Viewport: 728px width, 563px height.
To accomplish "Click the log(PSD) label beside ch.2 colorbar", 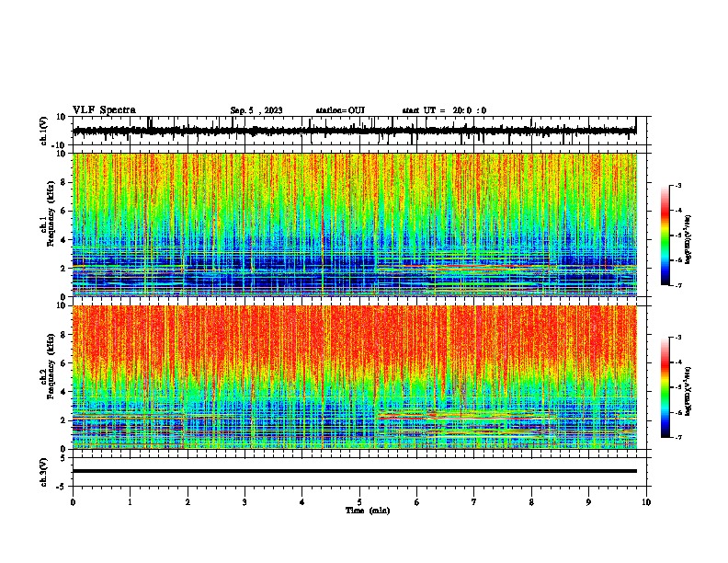I will tap(688, 391).
